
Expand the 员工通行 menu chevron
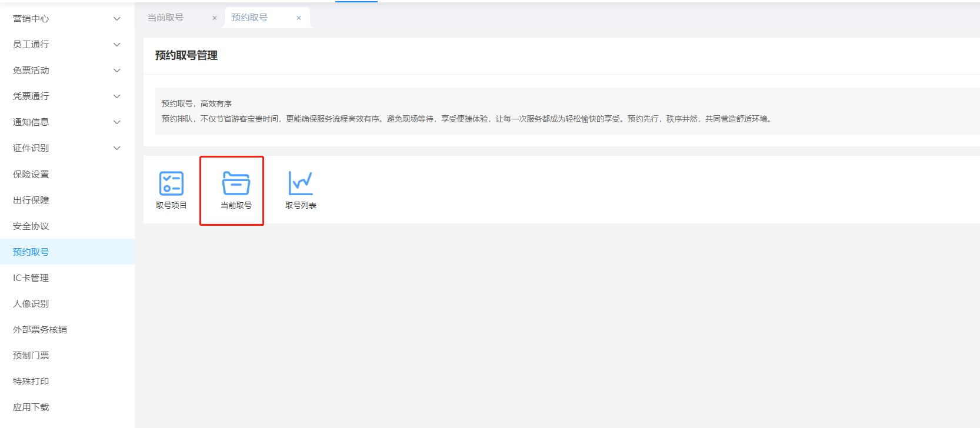click(116, 45)
